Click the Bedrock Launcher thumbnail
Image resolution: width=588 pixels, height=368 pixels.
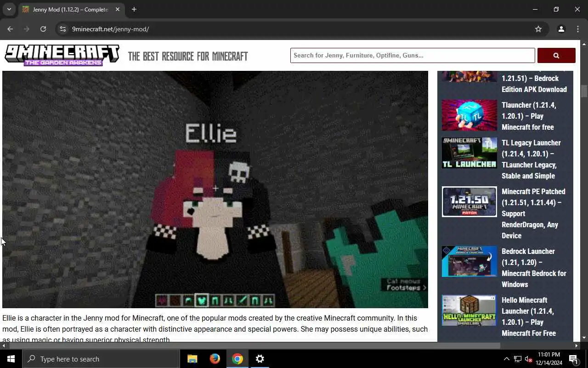click(x=469, y=261)
